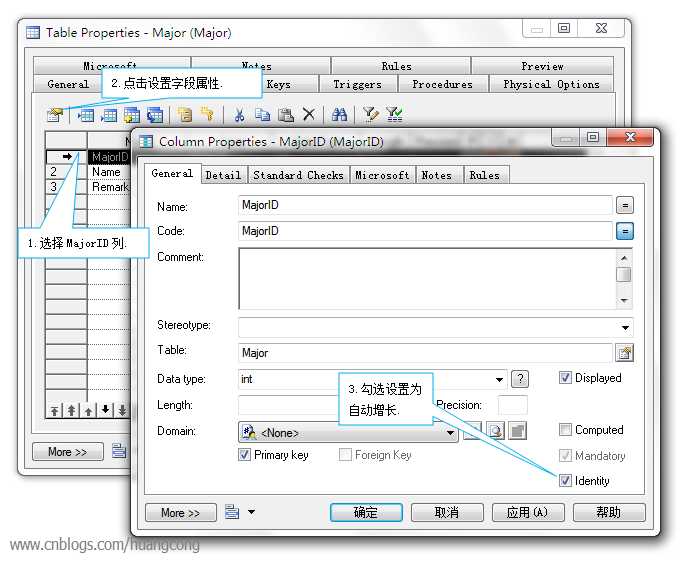The width and height of the screenshot is (684, 563).
Task: Click the equals button beside Name field
Action: click(x=625, y=205)
